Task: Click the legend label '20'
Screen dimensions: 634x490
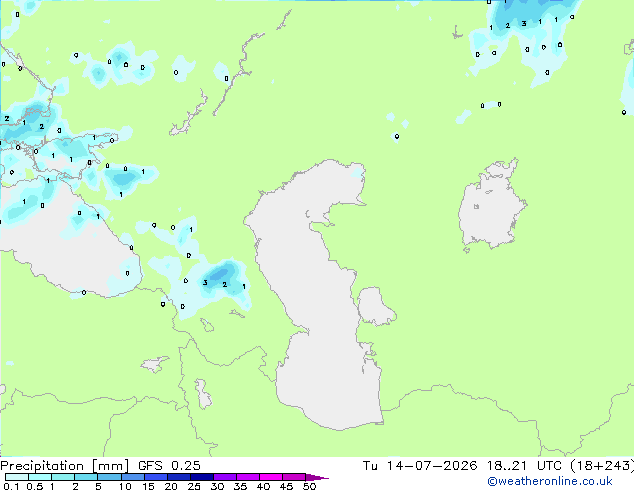Action: coord(171,486)
